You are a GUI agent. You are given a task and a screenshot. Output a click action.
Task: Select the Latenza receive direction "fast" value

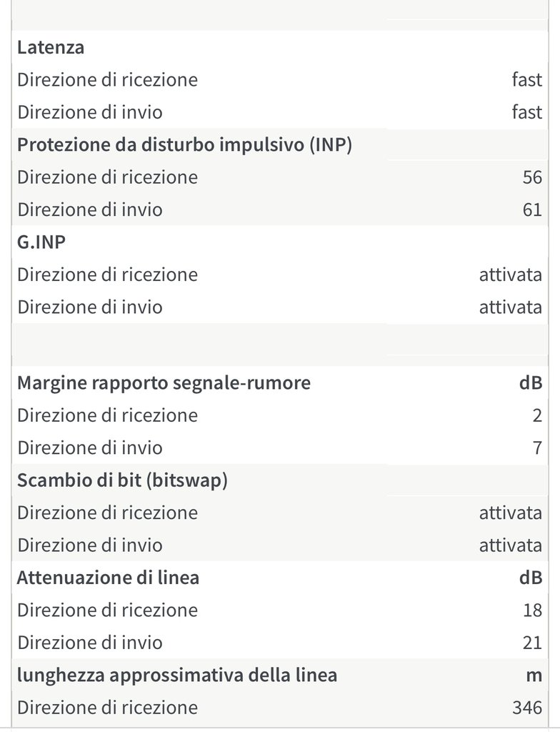526,80
